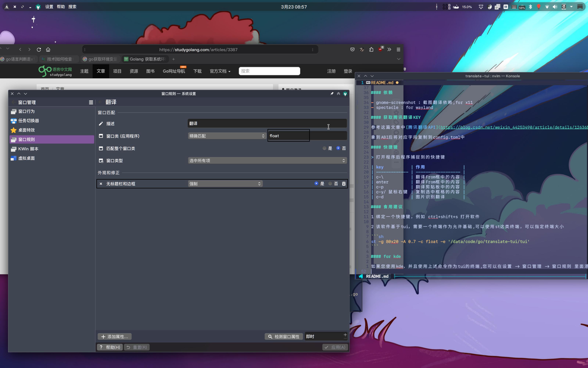The height and width of the screenshot is (368, 588).
Task: Open the 精确匹配 match type dropdown
Action: 227,136
